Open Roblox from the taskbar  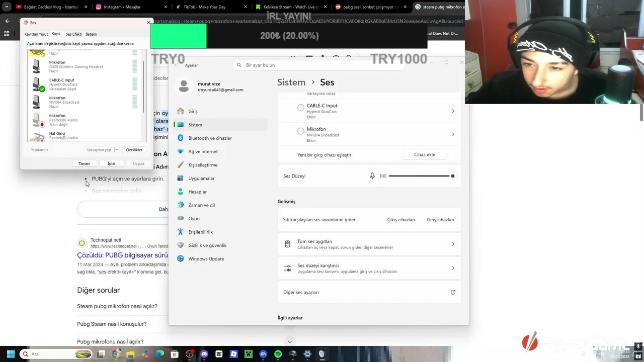coord(233,354)
